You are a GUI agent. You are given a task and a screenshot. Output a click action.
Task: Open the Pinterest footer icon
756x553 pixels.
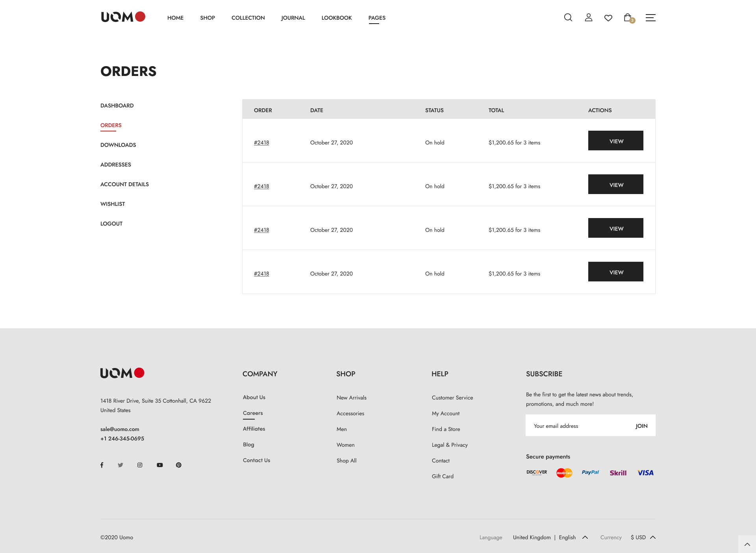click(x=179, y=465)
